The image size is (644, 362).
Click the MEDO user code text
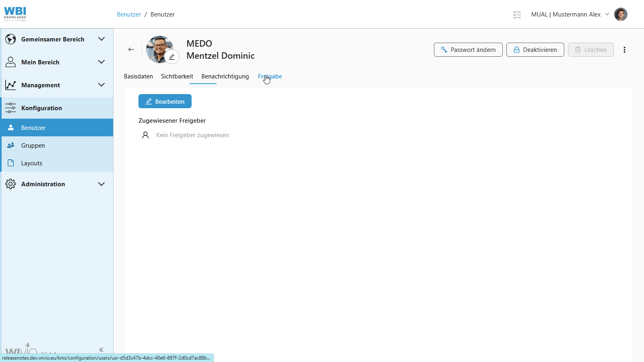[199, 43]
